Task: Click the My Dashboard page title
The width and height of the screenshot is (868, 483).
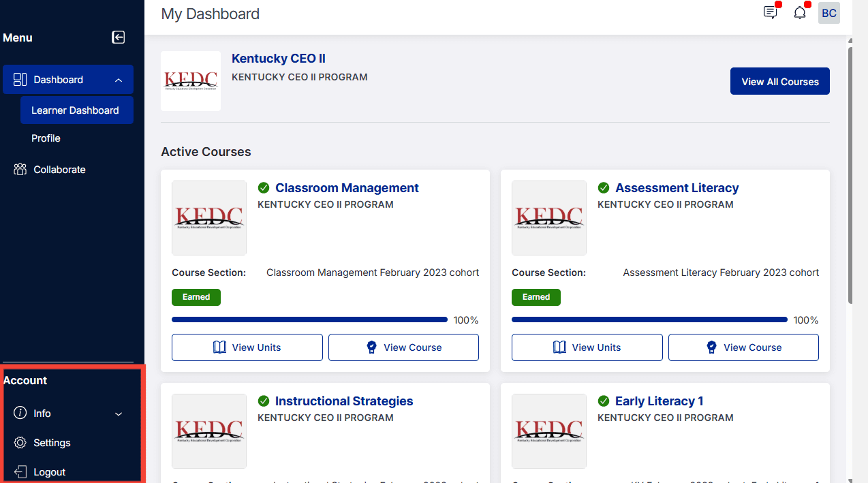Action: 210,14
